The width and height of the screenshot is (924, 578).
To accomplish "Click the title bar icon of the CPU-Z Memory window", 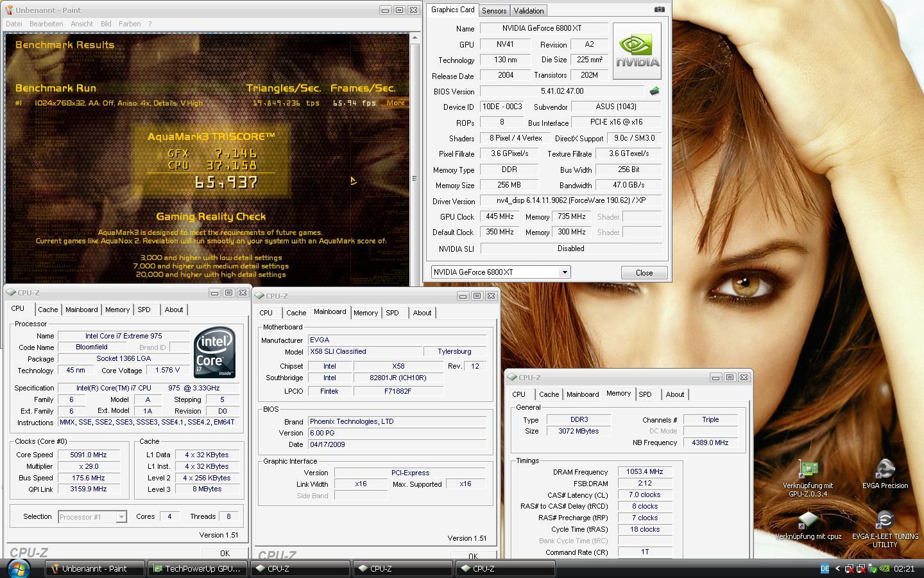I will (x=512, y=377).
